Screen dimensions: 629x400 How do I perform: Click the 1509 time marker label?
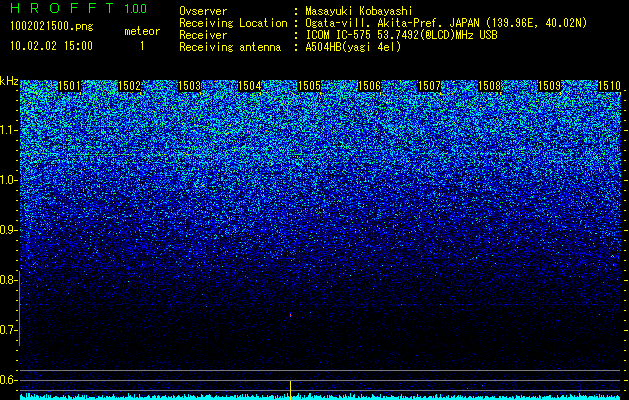tap(549, 86)
